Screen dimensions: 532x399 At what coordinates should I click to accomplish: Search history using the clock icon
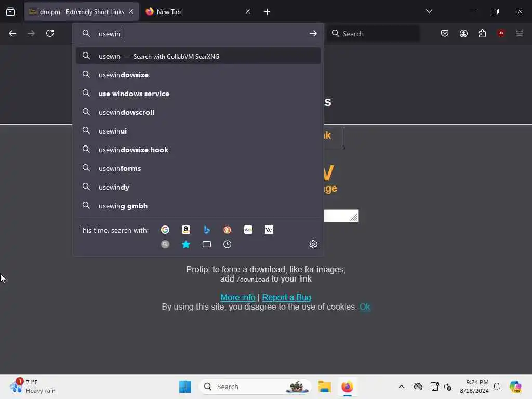pyautogui.click(x=228, y=244)
